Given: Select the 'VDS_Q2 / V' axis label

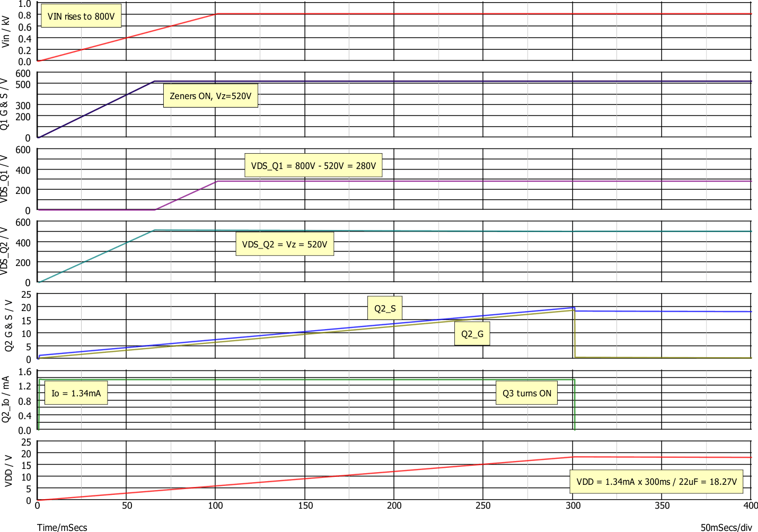Looking at the screenshot, I should pyautogui.click(x=5, y=251).
